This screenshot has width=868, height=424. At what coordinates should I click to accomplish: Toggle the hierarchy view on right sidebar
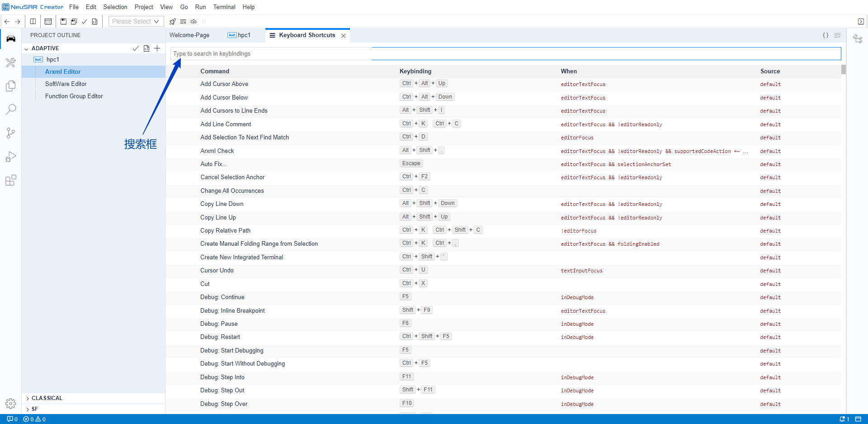(x=858, y=39)
